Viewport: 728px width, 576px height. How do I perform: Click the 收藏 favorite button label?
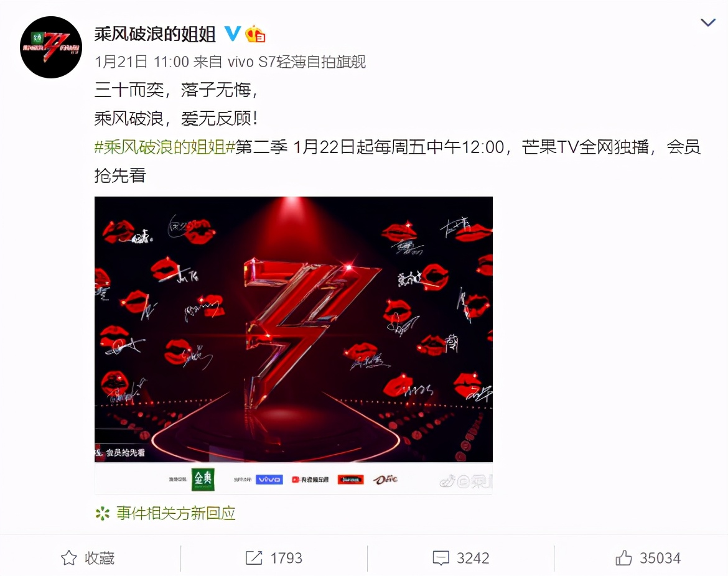coord(100,558)
